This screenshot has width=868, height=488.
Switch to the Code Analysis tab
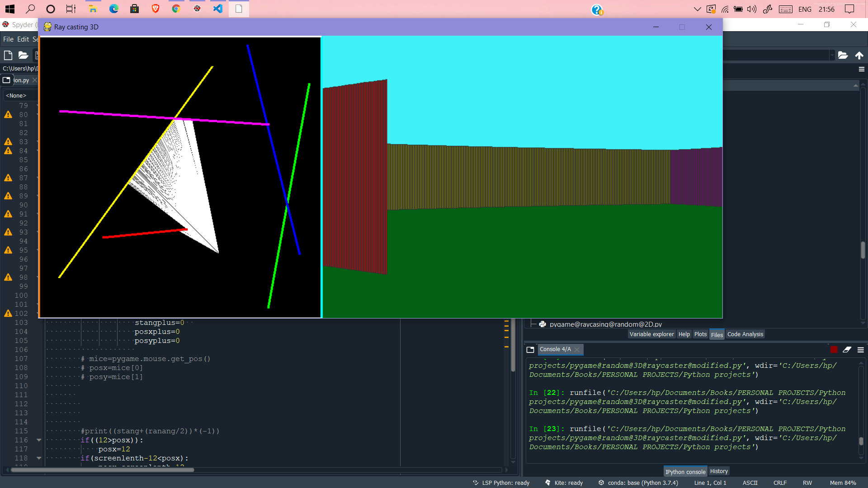pyautogui.click(x=745, y=334)
